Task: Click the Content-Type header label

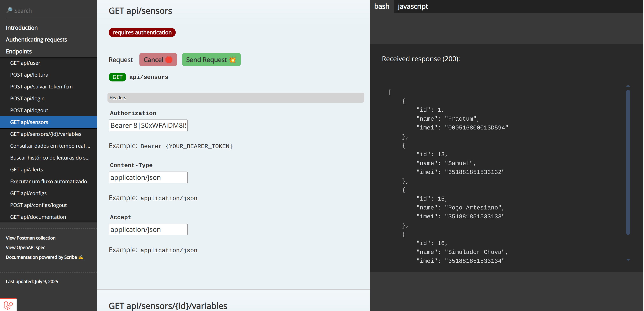Action: tap(131, 165)
